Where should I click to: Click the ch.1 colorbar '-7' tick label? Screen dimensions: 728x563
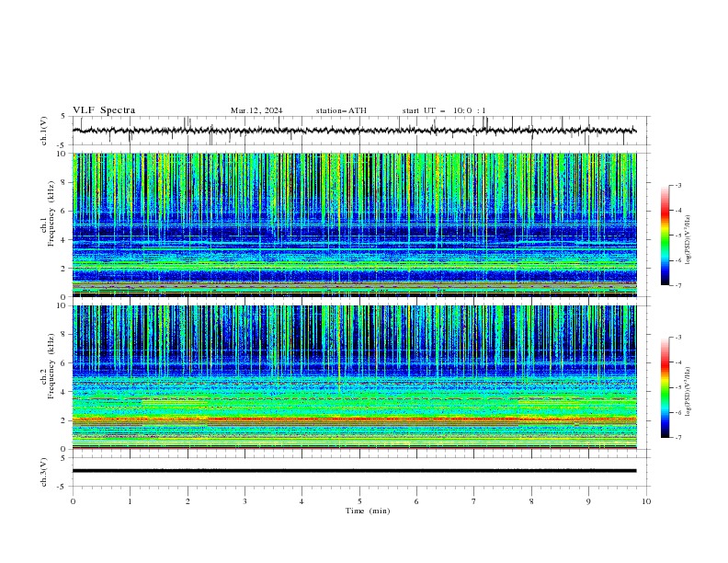click(677, 285)
